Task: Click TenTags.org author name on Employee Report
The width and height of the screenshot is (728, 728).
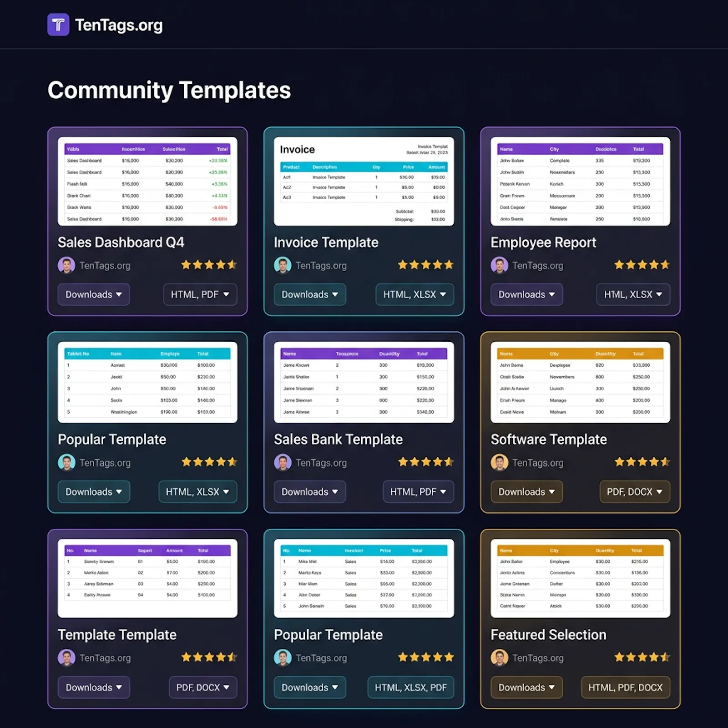Action: click(x=537, y=266)
